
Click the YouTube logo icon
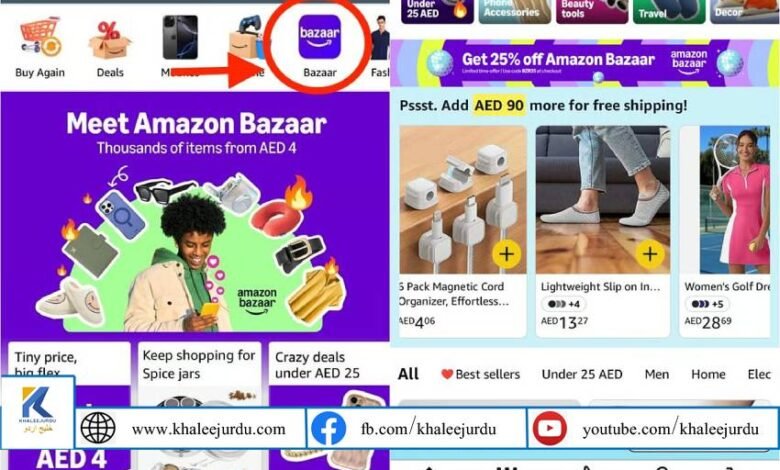pos(550,428)
